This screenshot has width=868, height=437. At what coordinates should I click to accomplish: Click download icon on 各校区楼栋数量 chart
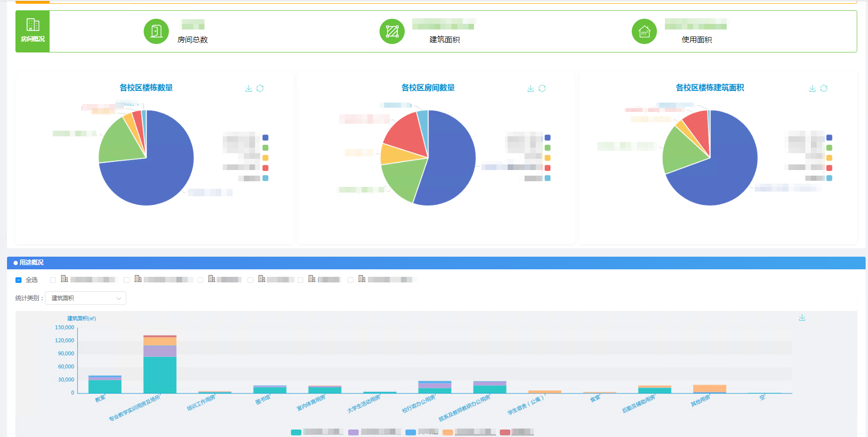click(x=248, y=89)
